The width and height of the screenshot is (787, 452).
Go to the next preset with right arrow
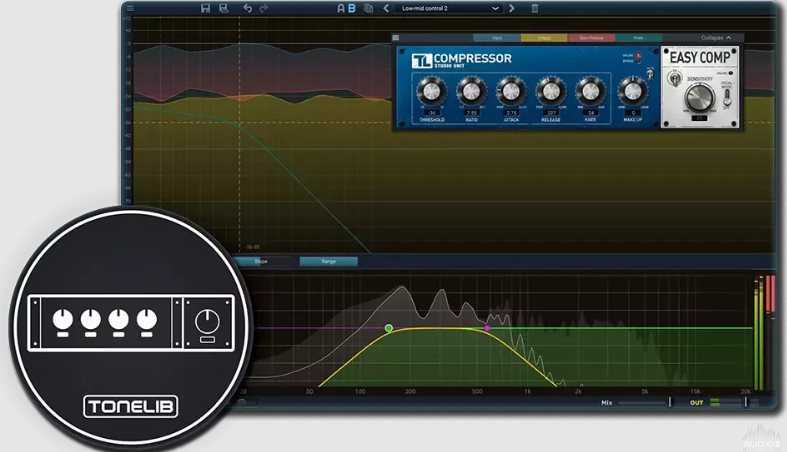512,8
